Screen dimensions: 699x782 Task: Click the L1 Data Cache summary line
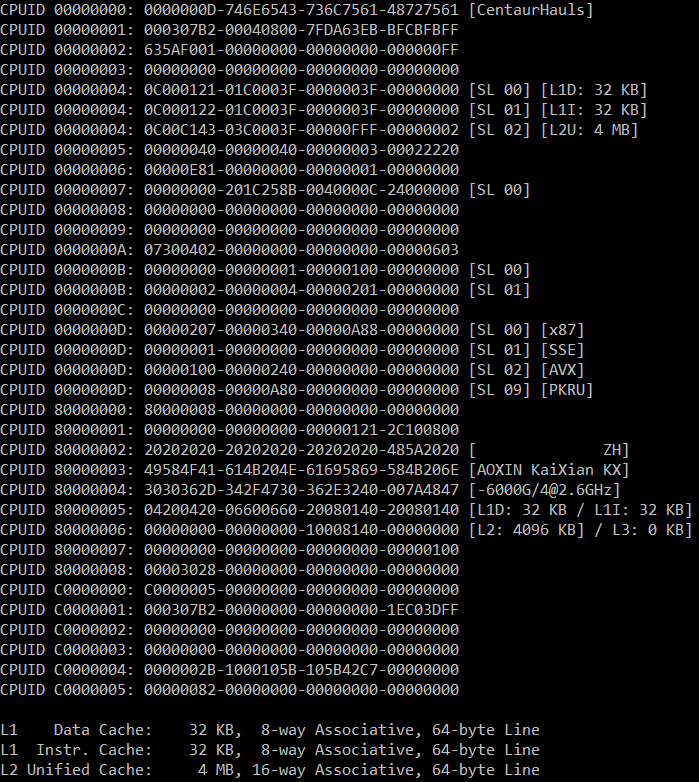pos(270,730)
